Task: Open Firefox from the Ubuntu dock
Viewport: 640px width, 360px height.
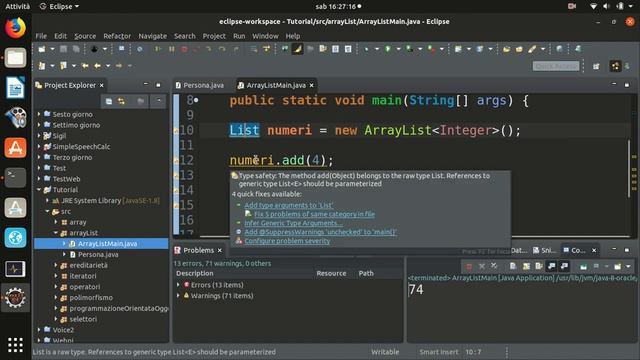Action: click(x=16, y=28)
